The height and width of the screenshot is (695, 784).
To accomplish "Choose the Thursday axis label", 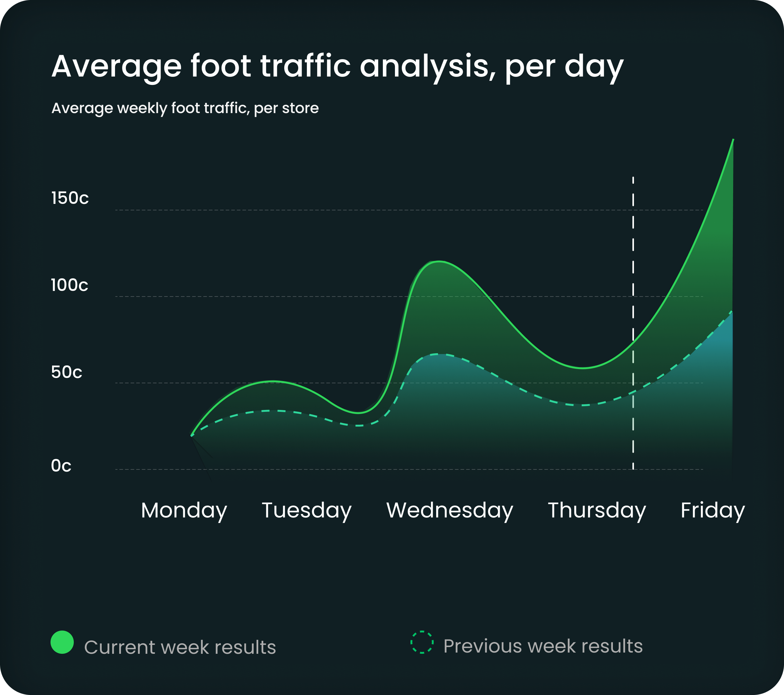I will (x=597, y=510).
